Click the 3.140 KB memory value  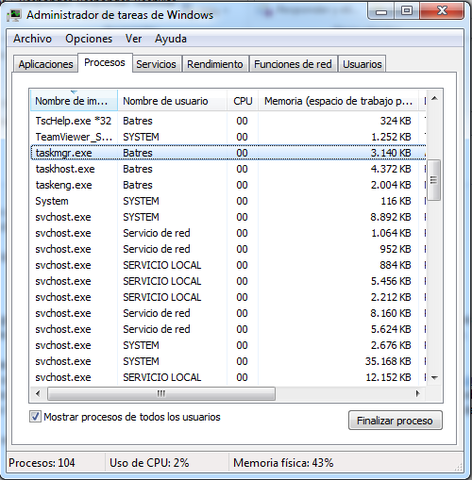click(x=391, y=153)
